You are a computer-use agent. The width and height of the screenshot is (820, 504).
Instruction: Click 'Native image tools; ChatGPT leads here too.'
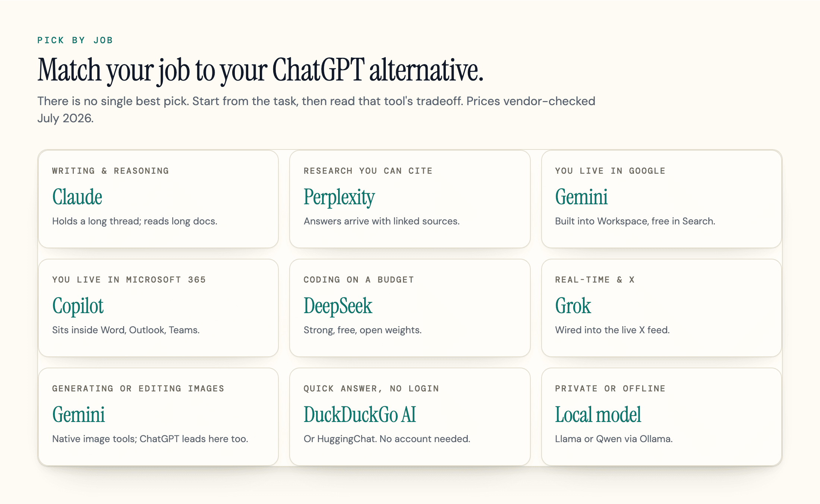click(150, 439)
